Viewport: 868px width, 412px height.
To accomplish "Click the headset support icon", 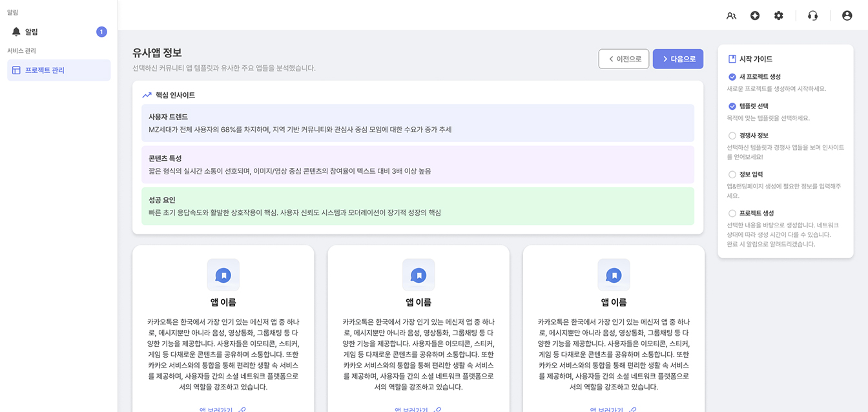I will point(812,15).
